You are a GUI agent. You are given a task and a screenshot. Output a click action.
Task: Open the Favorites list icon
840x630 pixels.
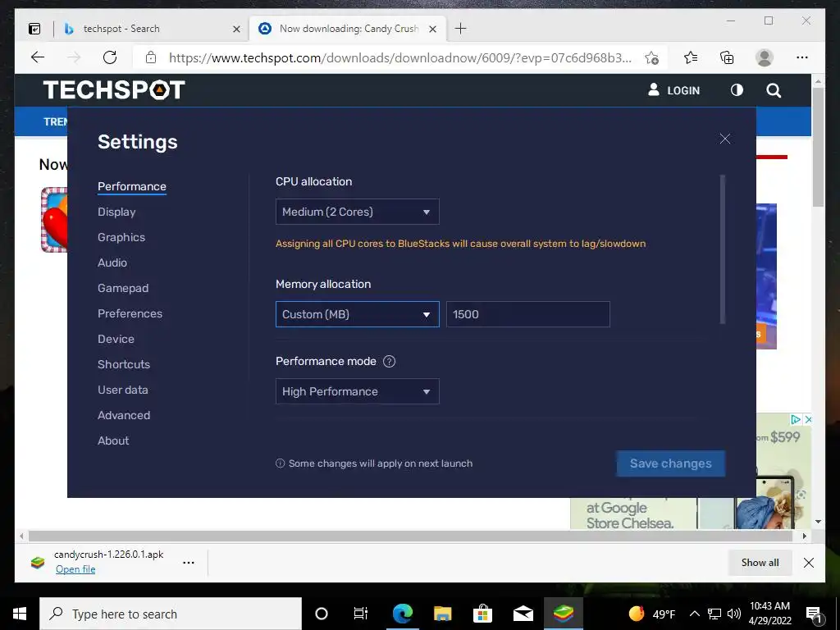(691, 57)
